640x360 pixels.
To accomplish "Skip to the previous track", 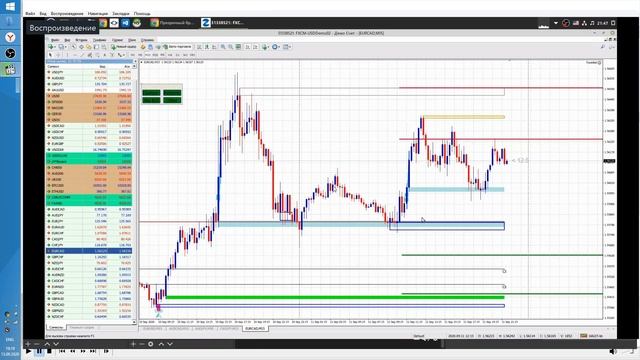I will (62, 351).
